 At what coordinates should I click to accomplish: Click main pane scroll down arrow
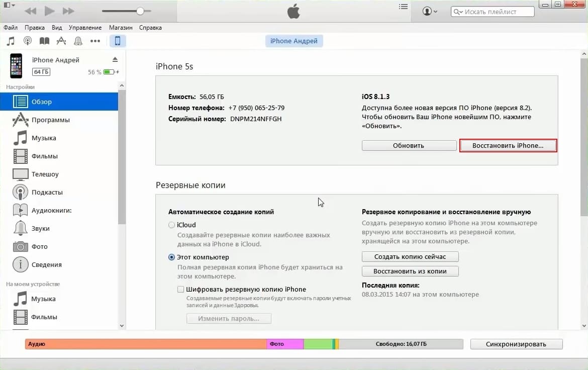(x=584, y=326)
